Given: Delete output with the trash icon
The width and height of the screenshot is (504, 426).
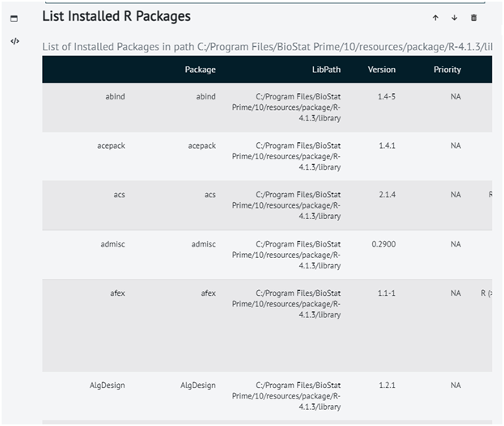Looking at the screenshot, I should (473, 18).
